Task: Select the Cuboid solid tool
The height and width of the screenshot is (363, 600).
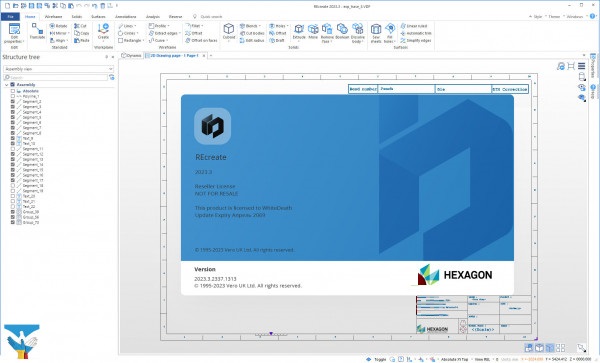Action: coord(229,31)
